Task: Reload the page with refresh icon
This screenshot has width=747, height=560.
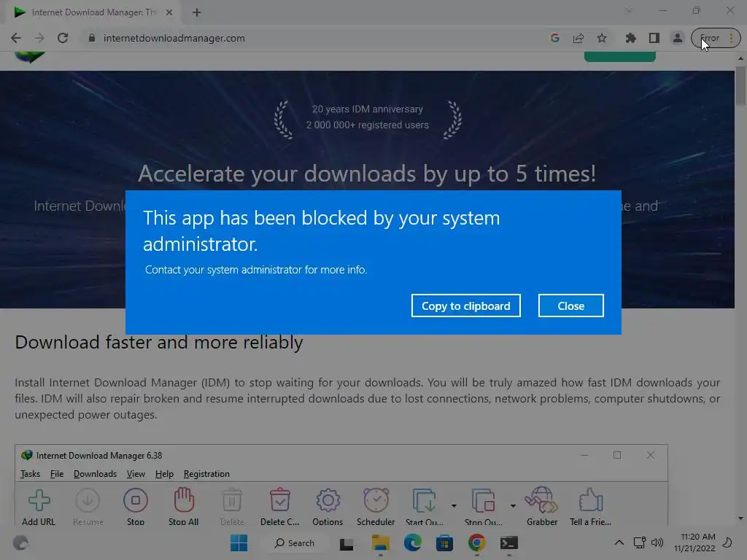Action: [x=63, y=38]
